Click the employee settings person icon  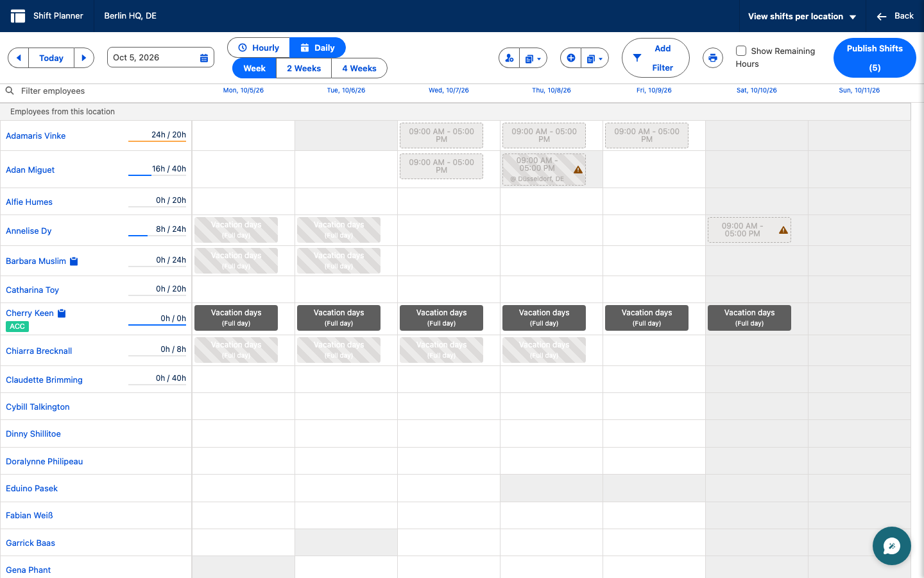(x=509, y=58)
